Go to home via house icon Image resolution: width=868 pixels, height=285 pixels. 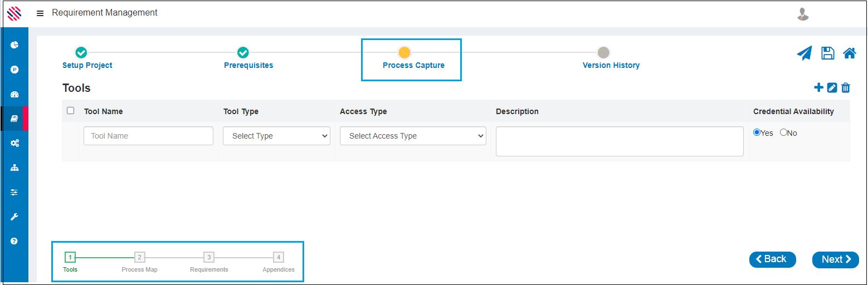coord(849,53)
